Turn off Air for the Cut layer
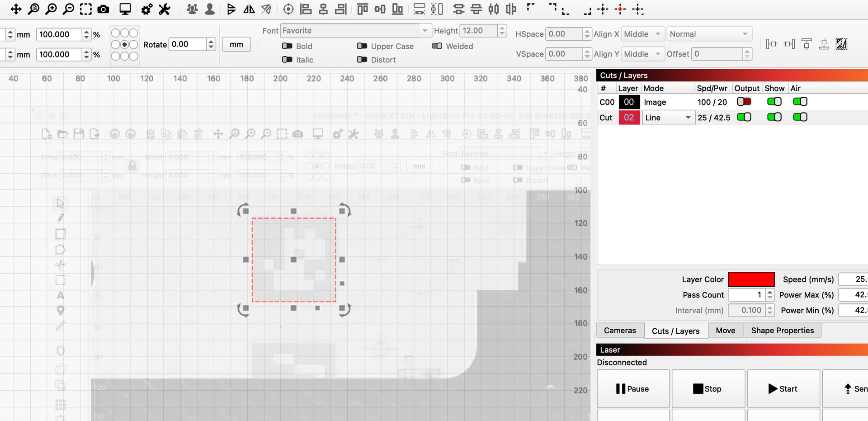Viewport: 868px width, 421px height. [x=800, y=117]
